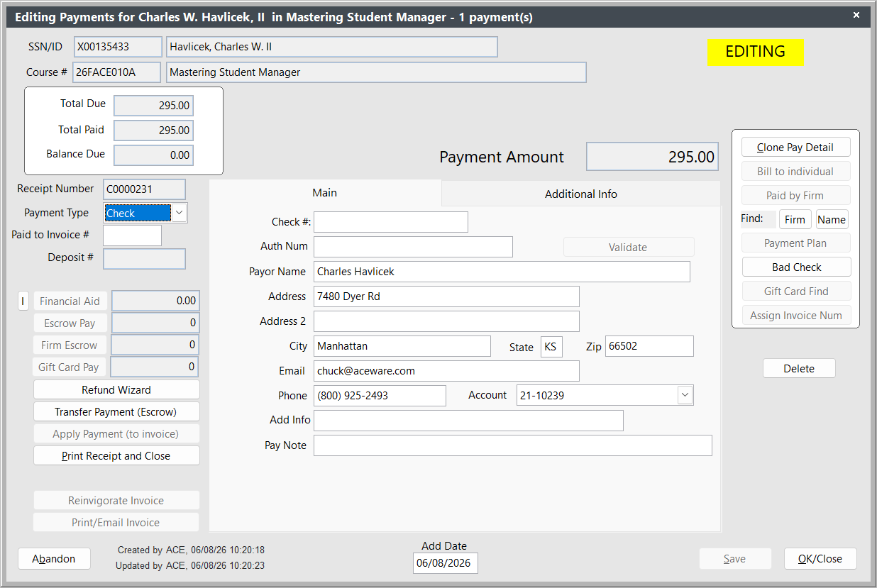Click the OK/Close button
This screenshot has height=588, width=877.
pos(820,559)
